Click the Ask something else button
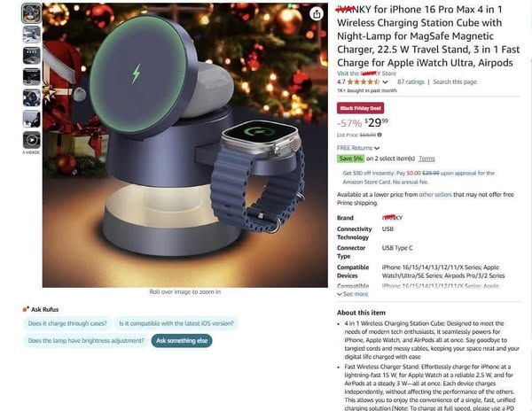Viewport: 532px width, 411px height. coord(182,340)
